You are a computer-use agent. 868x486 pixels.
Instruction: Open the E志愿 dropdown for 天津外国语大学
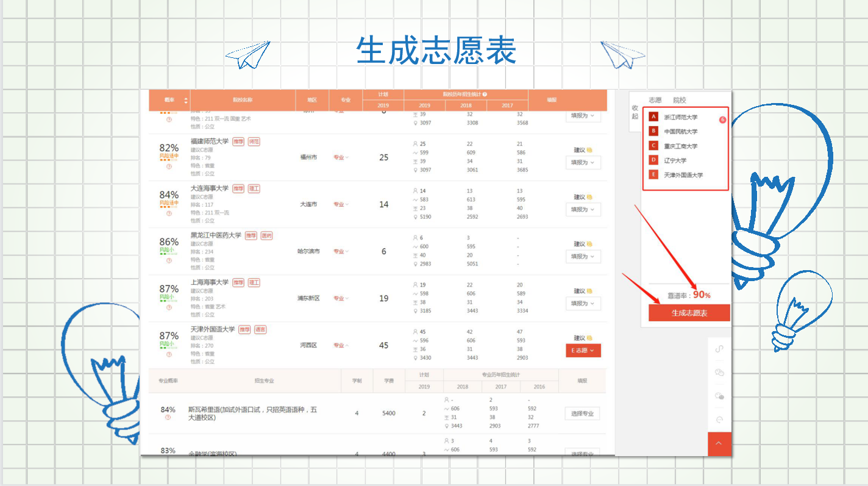(583, 351)
